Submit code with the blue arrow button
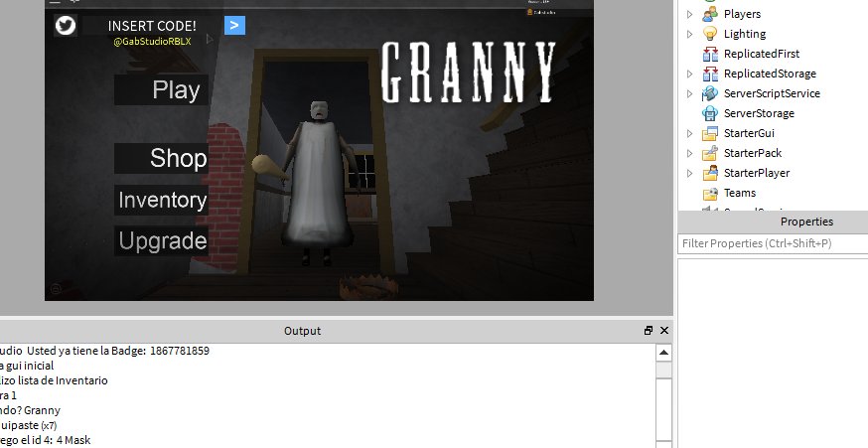Screen dimensions: 868x448 point(234,25)
